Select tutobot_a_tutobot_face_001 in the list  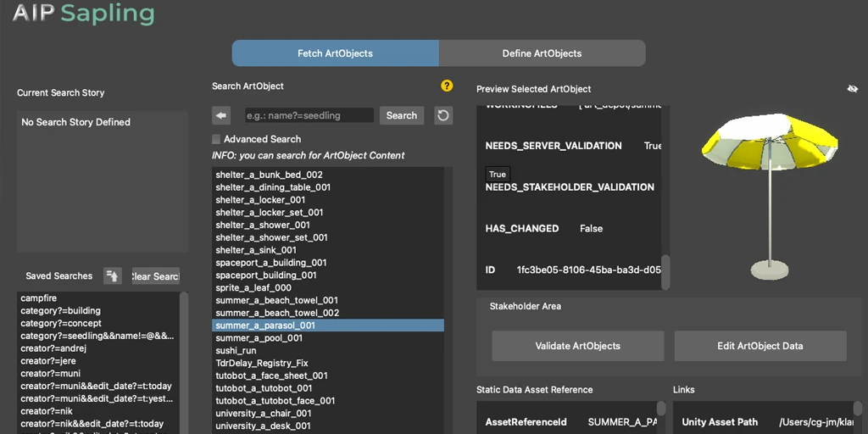point(328,401)
